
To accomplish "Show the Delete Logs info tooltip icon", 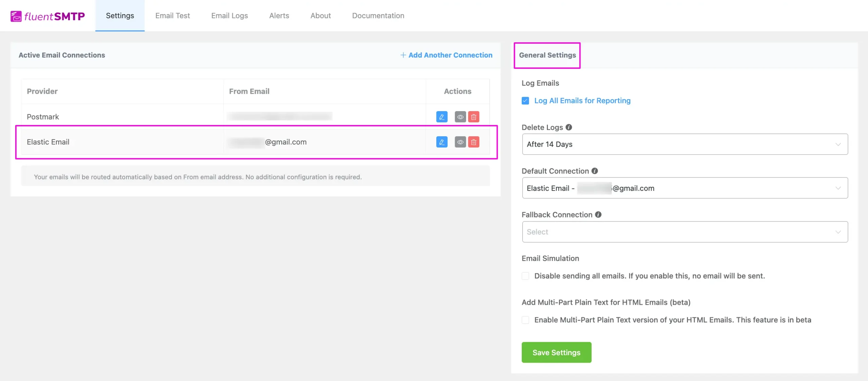I will pyautogui.click(x=569, y=127).
